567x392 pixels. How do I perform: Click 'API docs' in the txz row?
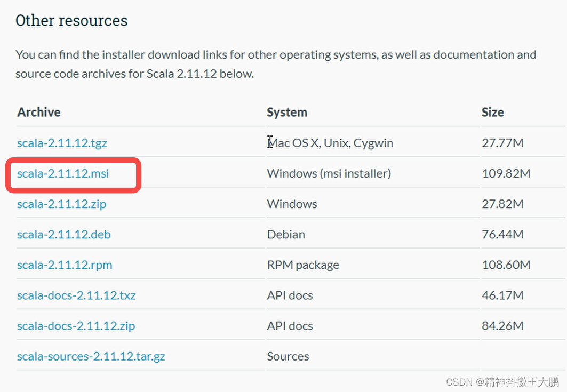(x=290, y=295)
